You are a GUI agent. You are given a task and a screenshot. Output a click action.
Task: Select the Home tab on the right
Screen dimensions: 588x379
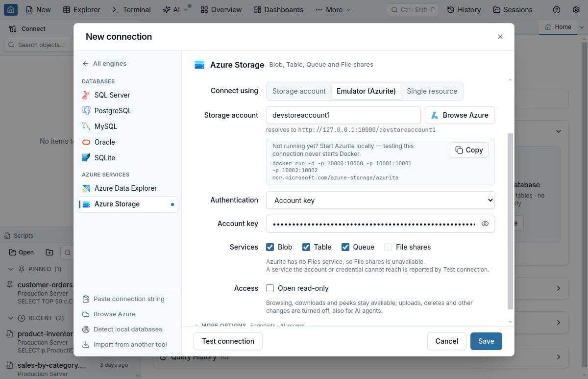[558, 27]
